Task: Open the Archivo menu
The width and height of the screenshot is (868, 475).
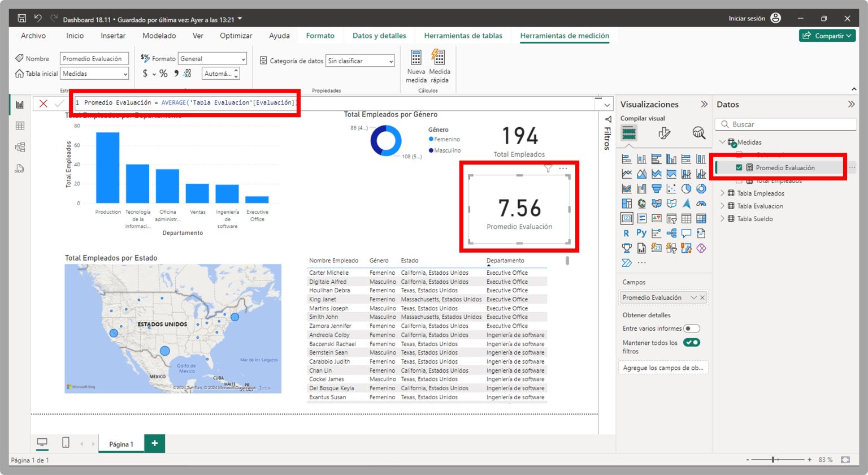Action: tap(33, 35)
